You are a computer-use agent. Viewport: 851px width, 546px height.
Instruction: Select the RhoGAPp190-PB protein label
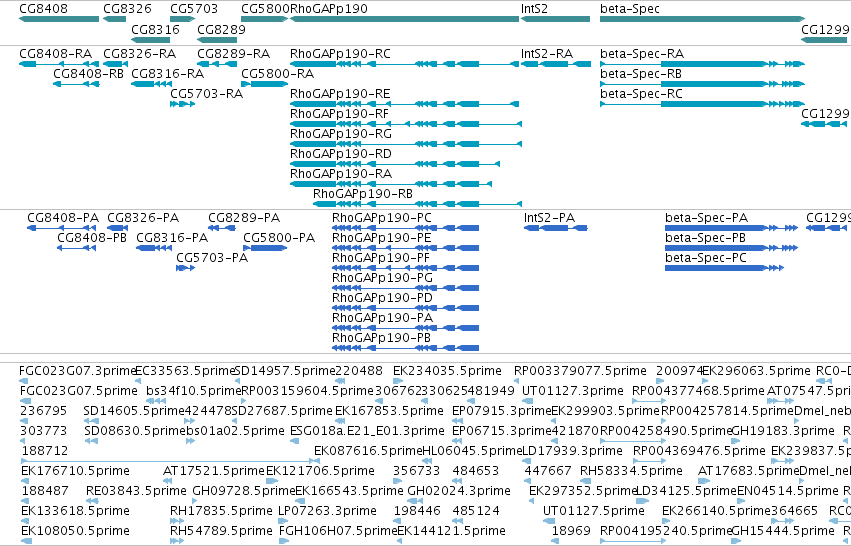[382, 338]
